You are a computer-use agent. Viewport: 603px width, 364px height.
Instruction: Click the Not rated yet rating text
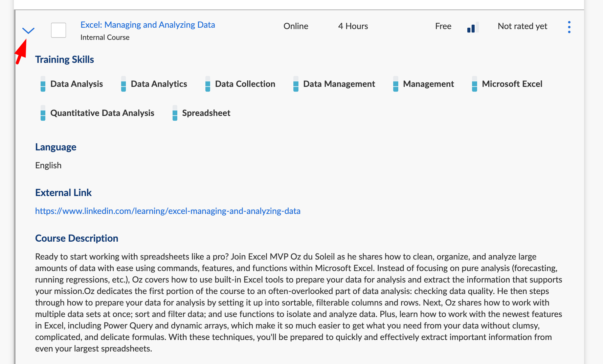(522, 26)
